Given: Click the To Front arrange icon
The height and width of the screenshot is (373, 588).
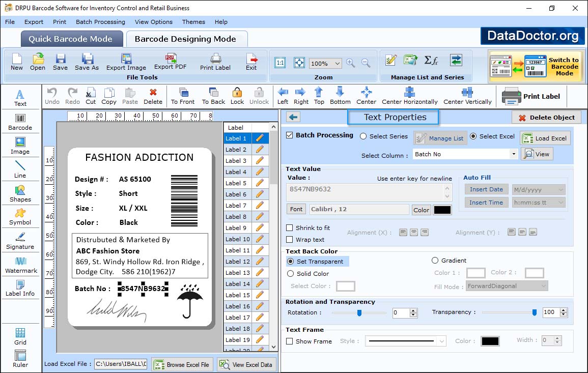Looking at the screenshot, I should tap(183, 96).
